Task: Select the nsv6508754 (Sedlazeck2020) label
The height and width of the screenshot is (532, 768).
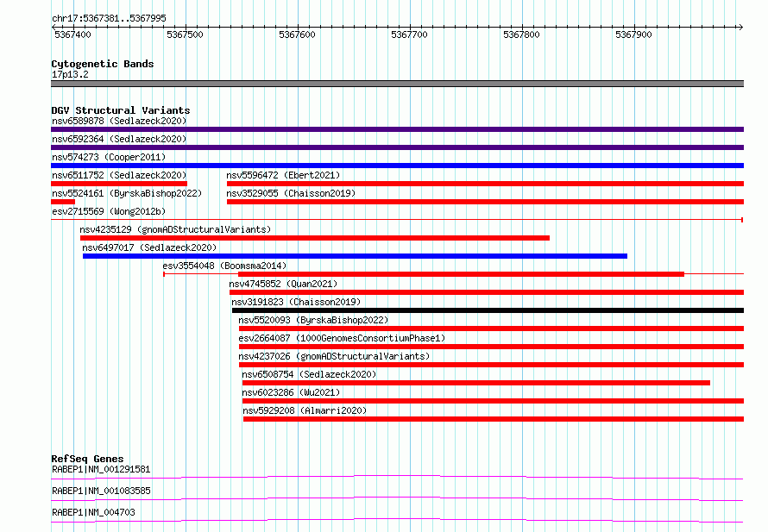Action: point(309,374)
